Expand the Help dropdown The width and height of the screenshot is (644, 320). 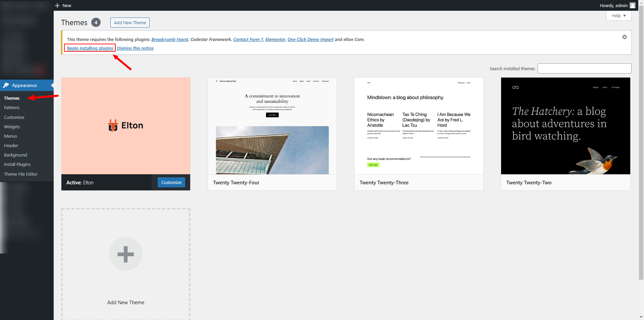[619, 16]
